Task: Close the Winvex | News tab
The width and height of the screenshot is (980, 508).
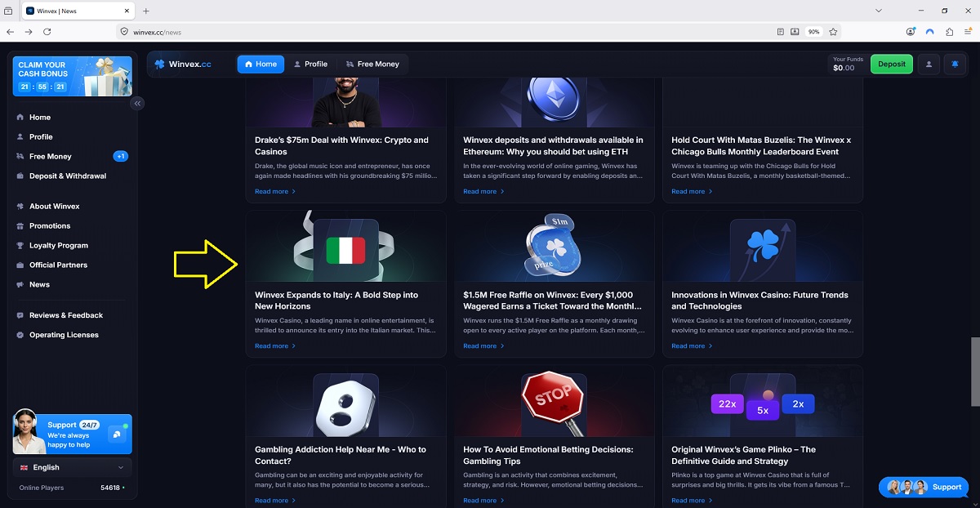Action: (127, 11)
